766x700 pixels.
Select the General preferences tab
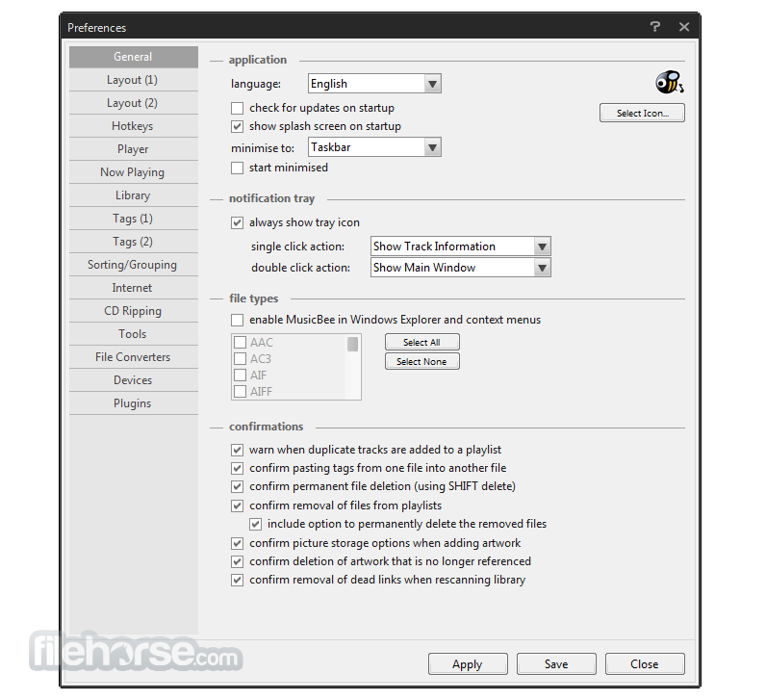pos(134,57)
